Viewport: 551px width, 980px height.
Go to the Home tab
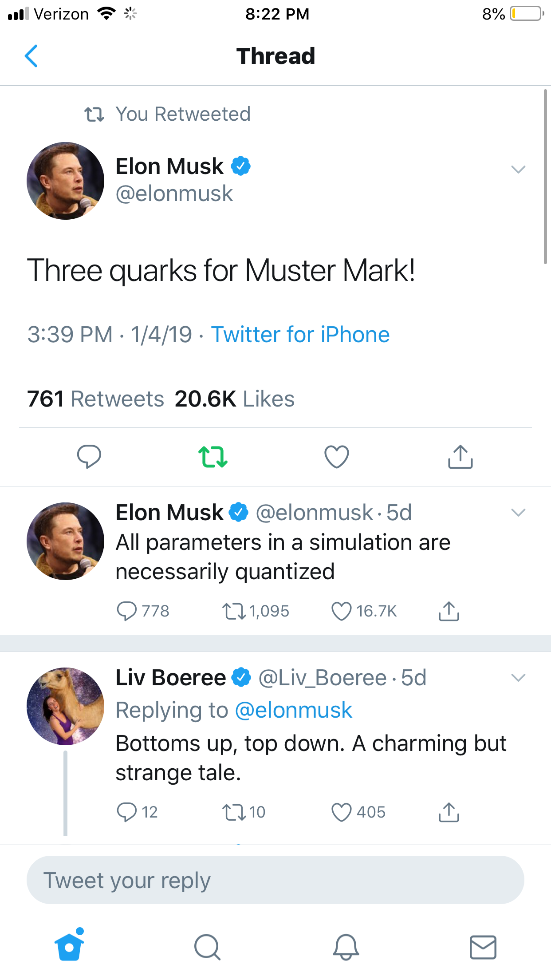click(69, 947)
